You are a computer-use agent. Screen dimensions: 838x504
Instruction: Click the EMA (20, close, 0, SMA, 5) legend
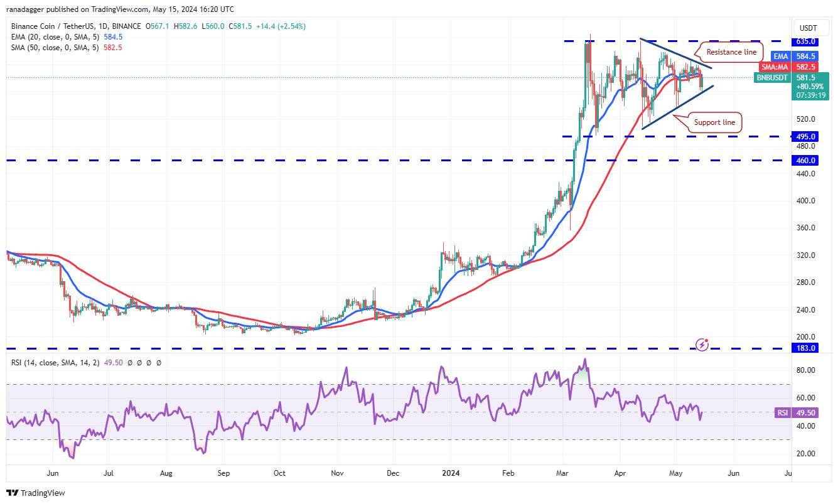[x=55, y=37]
